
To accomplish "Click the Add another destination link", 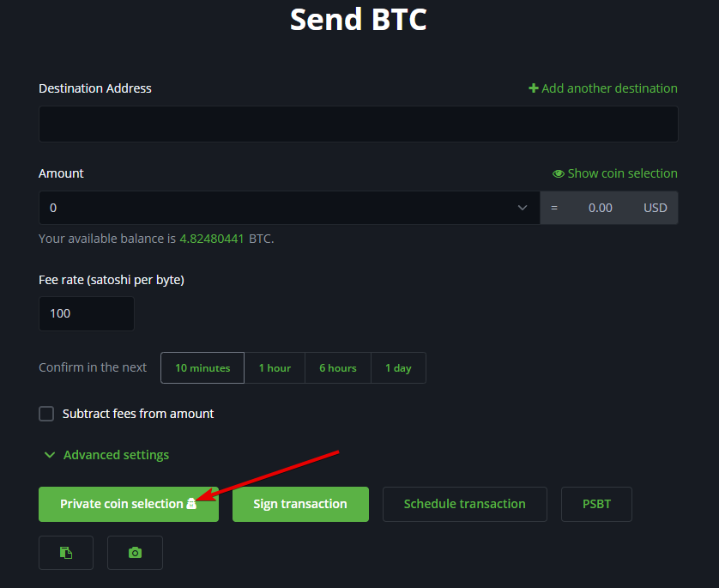I will 603,88.
